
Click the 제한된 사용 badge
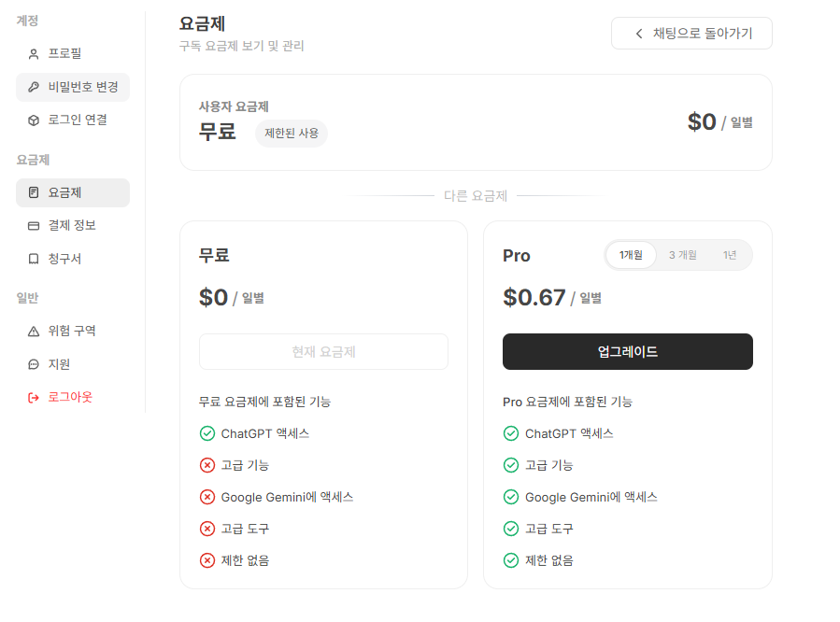point(292,134)
